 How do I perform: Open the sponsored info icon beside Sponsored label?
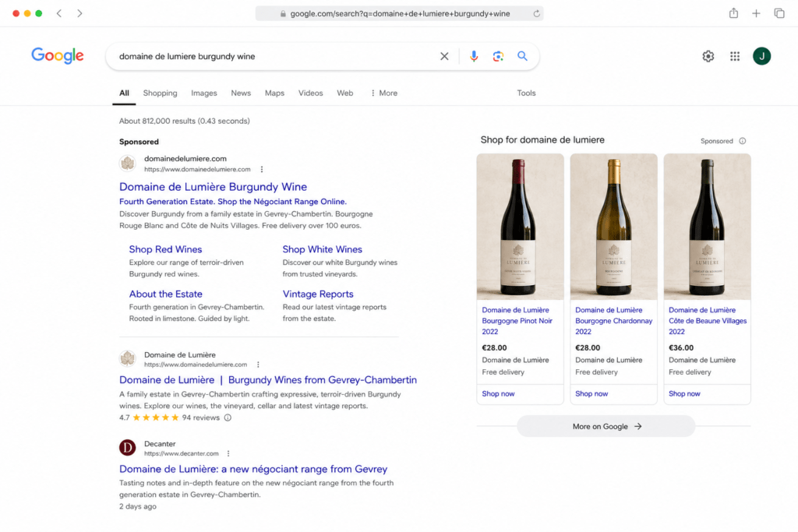point(743,141)
